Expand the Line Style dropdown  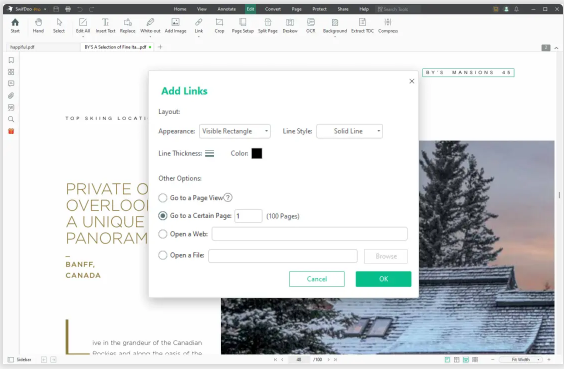pyautogui.click(x=350, y=131)
